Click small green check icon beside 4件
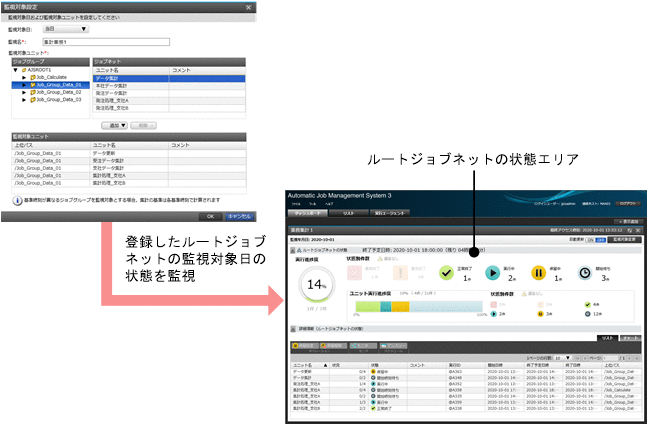The height and width of the screenshot is (425, 648). (587, 305)
